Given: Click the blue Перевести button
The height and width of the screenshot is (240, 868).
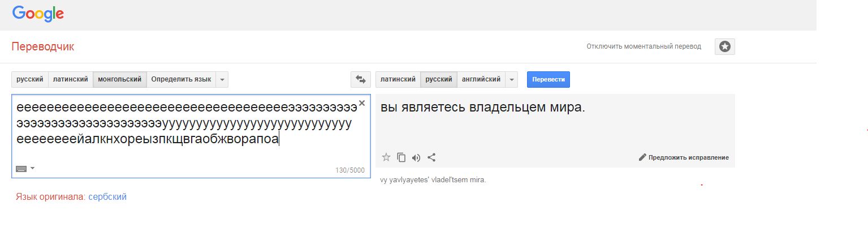Looking at the screenshot, I should [549, 79].
